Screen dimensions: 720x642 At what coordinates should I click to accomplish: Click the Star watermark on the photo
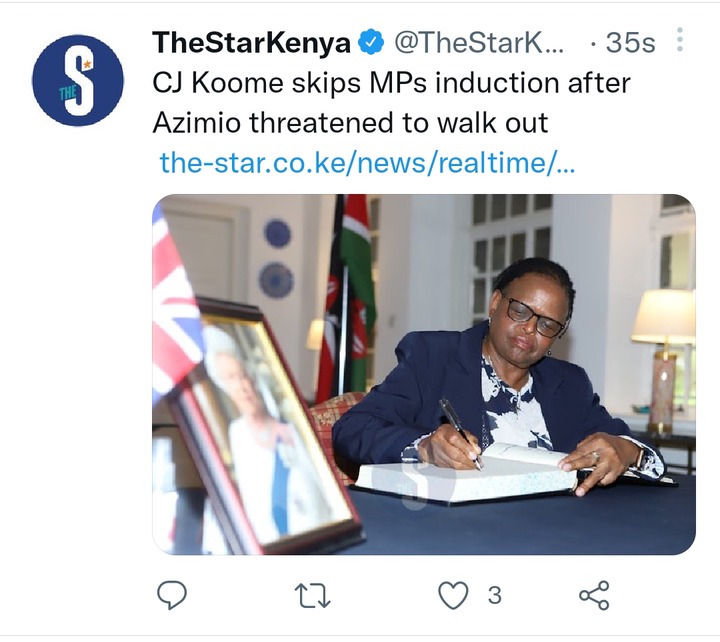click(x=420, y=482)
